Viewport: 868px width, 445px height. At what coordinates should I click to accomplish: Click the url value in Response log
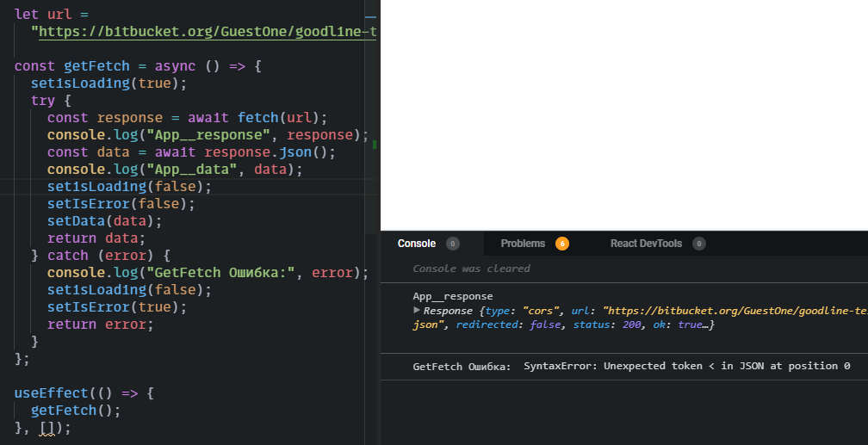[735, 311]
